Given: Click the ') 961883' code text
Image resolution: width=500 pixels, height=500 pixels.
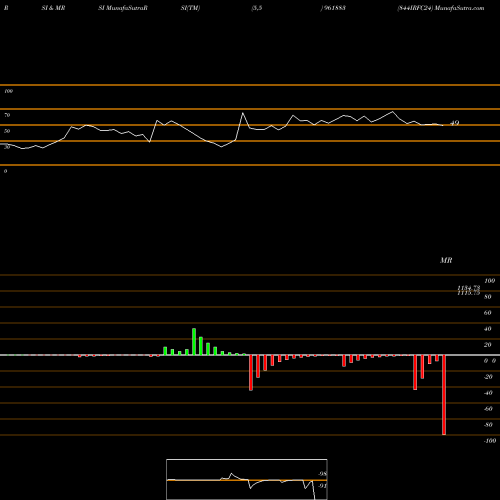Looking at the screenshot, I should [x=333, y=8].
